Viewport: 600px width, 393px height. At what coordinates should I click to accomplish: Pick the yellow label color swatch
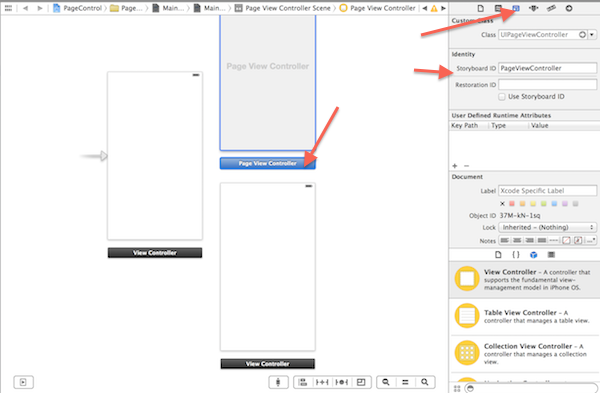[533, 204]
